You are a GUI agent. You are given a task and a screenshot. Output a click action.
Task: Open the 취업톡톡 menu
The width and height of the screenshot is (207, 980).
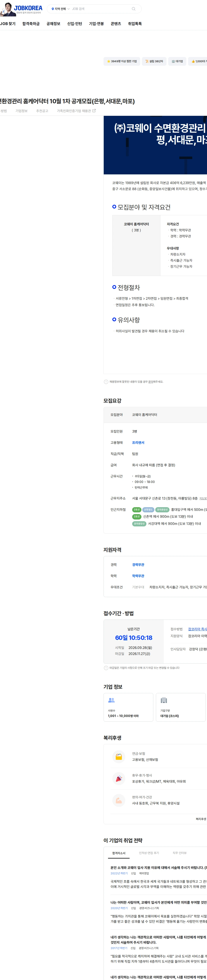coord(135,24)
